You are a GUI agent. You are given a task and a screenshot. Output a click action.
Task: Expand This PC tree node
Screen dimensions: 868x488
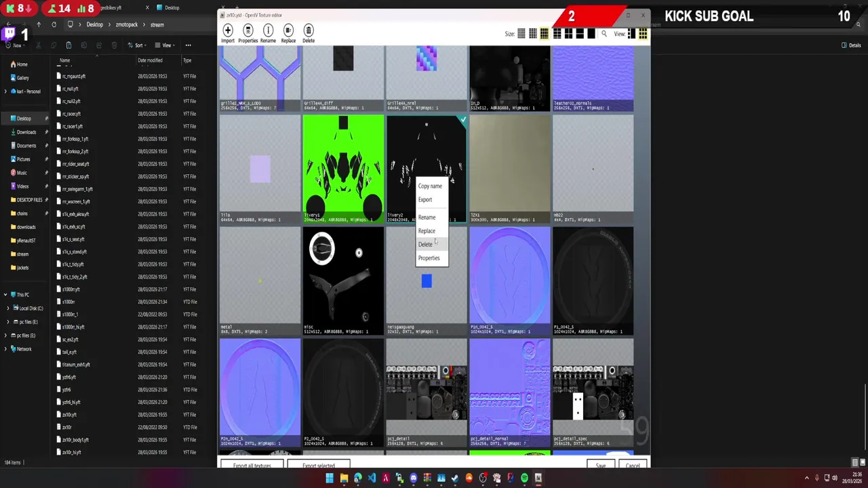(6, 295)
